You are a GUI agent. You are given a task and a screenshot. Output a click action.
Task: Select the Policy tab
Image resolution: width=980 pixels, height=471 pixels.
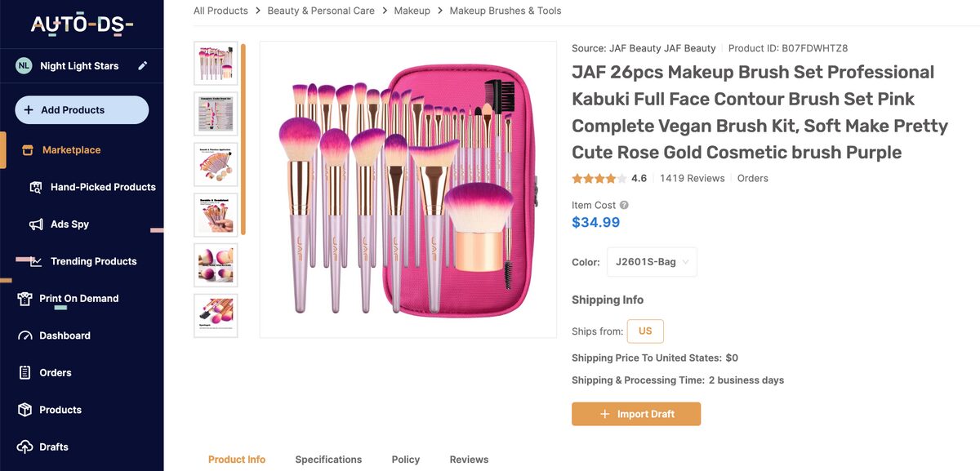click(405, 459)
